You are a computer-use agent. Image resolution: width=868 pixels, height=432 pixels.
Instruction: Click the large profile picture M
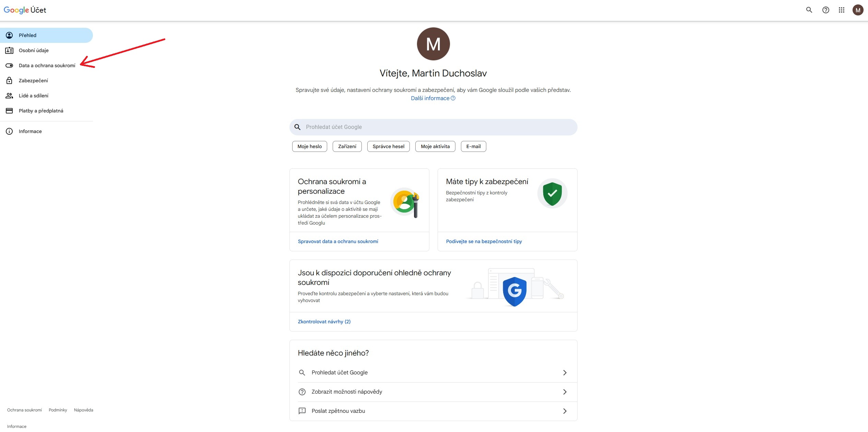coord(433,44)
